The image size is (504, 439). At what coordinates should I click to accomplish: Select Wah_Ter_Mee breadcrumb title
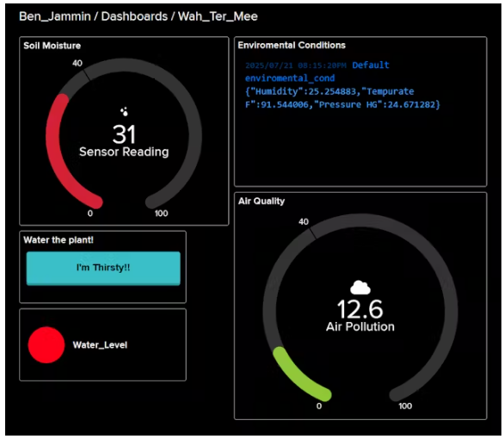pyautogui.click(x=218, y=16)
